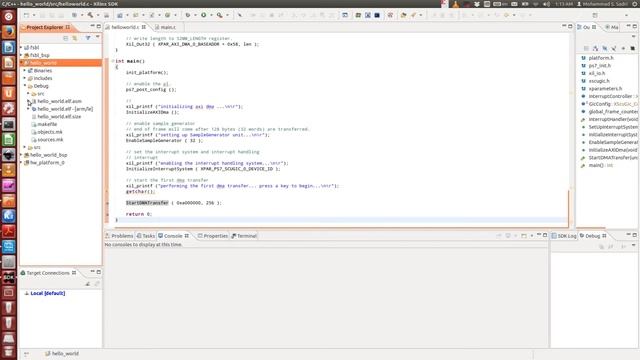Screen dimensions: 640x360
Task: Select objects.mk file
Action: point(50,132)
